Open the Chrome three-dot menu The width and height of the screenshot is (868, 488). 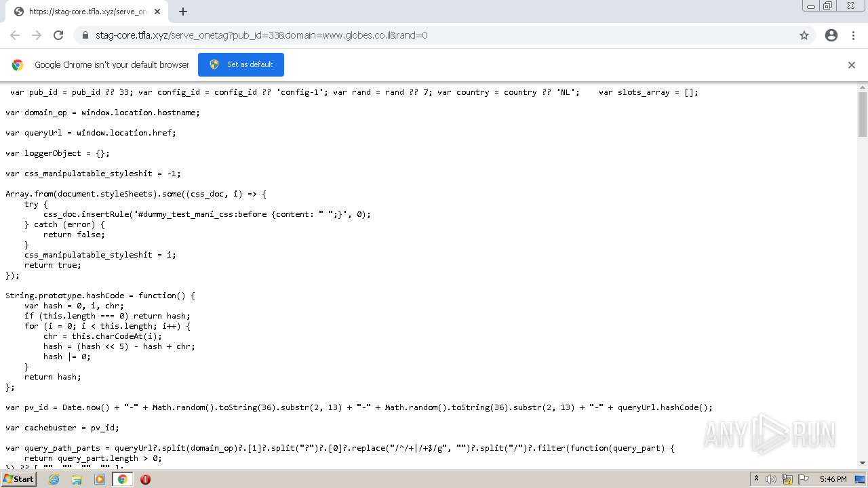point(853,35)
